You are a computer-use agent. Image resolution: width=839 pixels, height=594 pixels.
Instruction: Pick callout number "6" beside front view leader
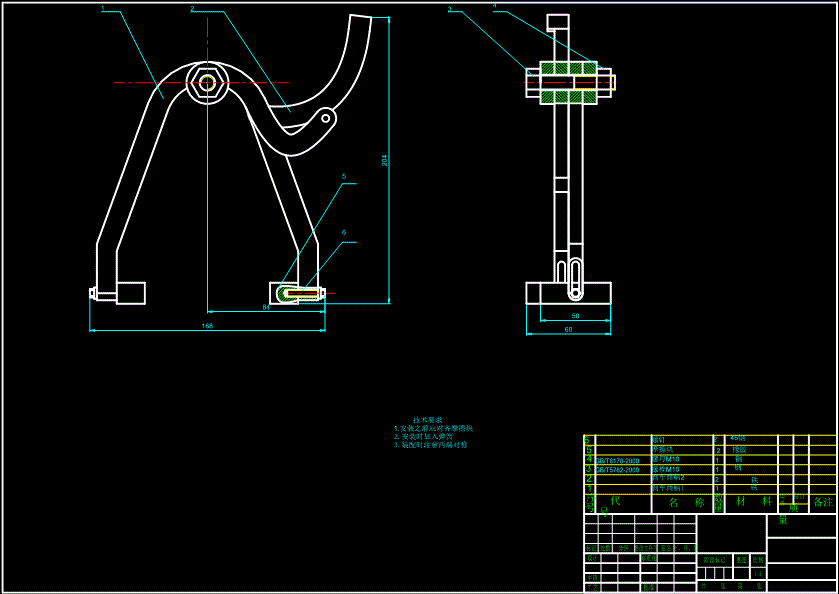pos(344,233)
